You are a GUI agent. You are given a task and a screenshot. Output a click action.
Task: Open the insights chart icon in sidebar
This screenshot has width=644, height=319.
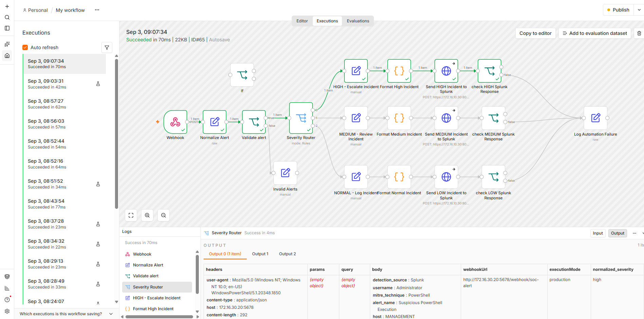[x=7, y=288]
